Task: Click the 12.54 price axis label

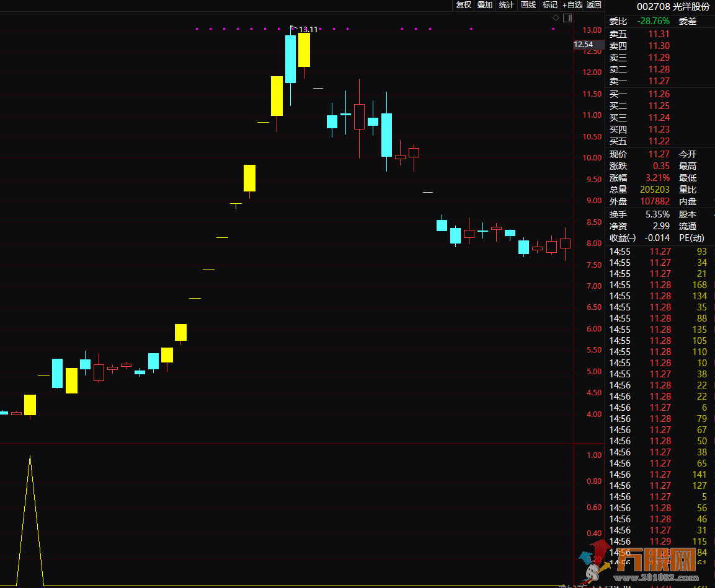Action: (x=584, y=45)
